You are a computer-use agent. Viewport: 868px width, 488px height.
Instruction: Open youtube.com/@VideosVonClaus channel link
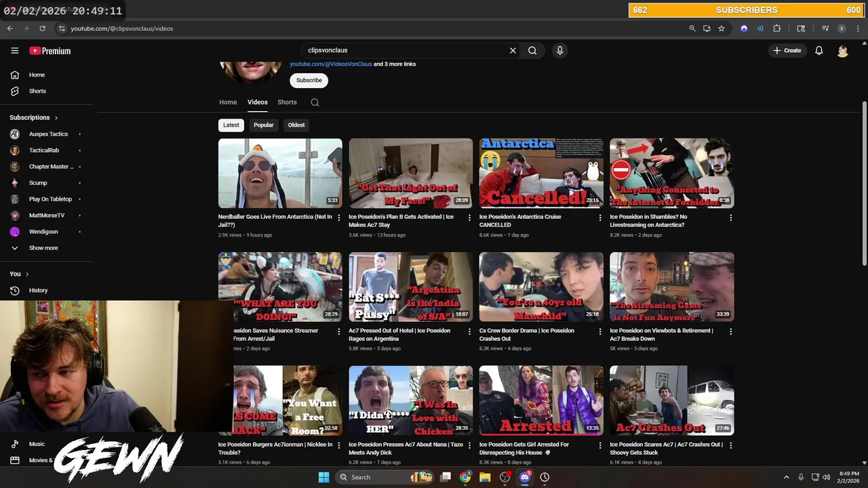pyautogui.click(x=331, y=64)
